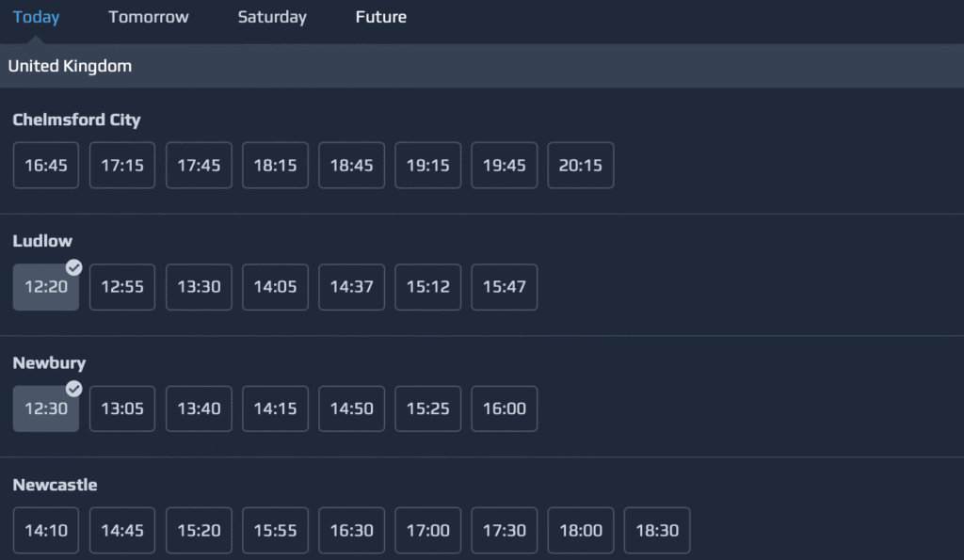Click the checkmark badge on the 12:20 slot
The width and height of the screenshot is (964, 560).
pyautogui.click(x=74, y=268)
